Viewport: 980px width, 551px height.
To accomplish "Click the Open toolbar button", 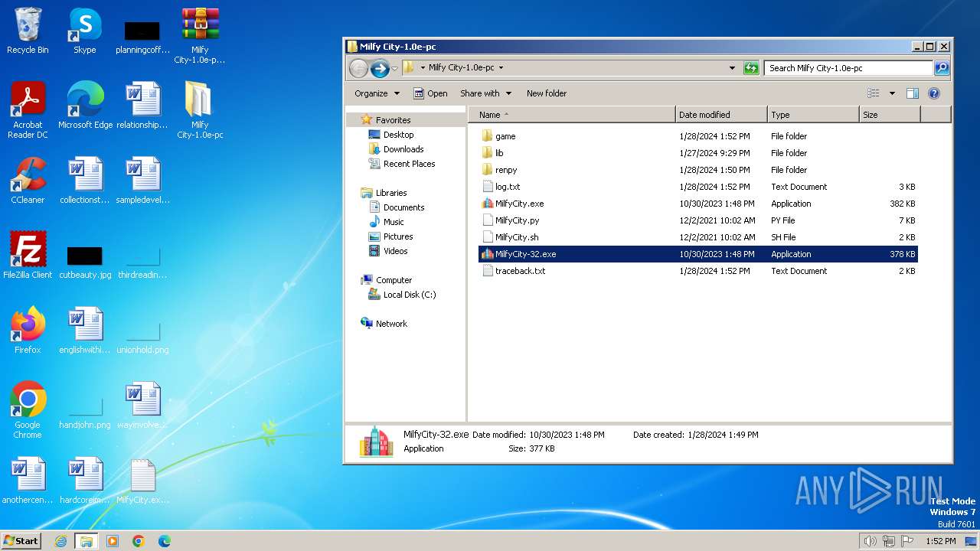I will click(430, 93).
